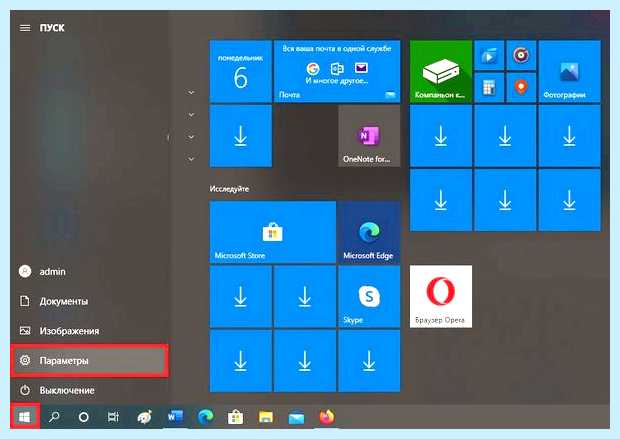Screen dimensions: 620x439
Task: Open the paint palette app on taskbar
Action: pos(144,417)
